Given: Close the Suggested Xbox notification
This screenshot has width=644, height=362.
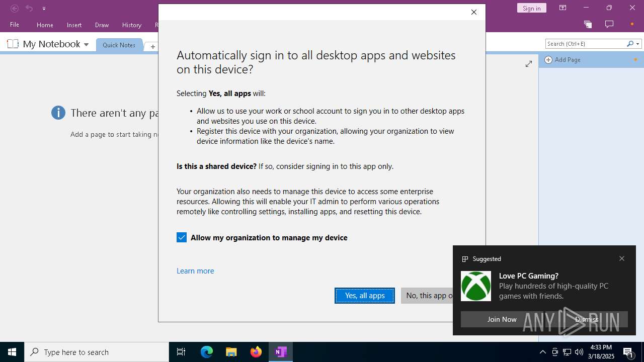Looking at the screenshot, I should coord(622,258).
